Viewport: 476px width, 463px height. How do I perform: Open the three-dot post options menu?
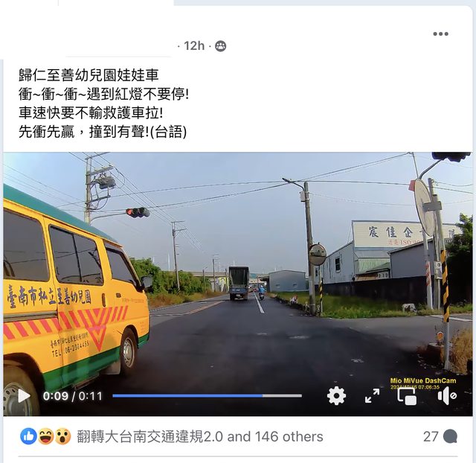point(440,33)
